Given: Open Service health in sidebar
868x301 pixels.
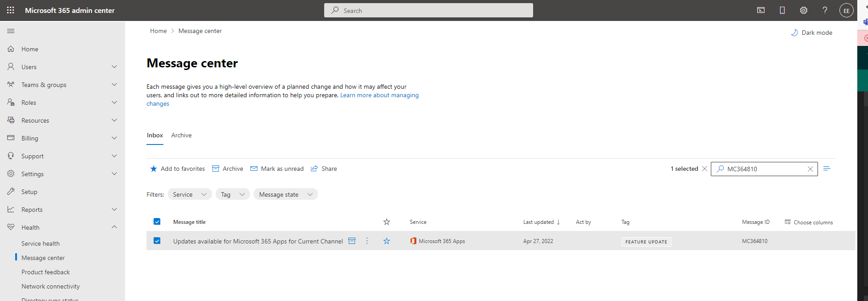Looking at the screenshot, I should tap(41, 243).
